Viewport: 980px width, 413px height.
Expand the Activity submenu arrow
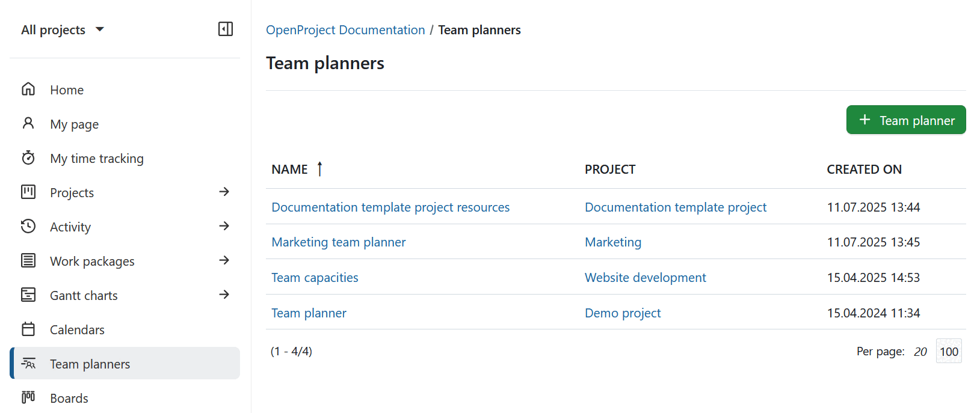(x=224, y=226)
